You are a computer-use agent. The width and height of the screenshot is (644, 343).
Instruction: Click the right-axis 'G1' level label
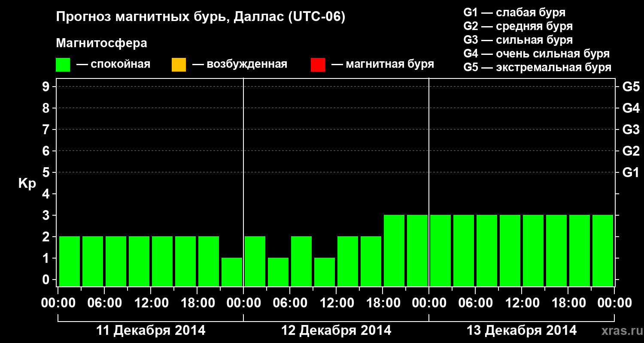[631, 172]
